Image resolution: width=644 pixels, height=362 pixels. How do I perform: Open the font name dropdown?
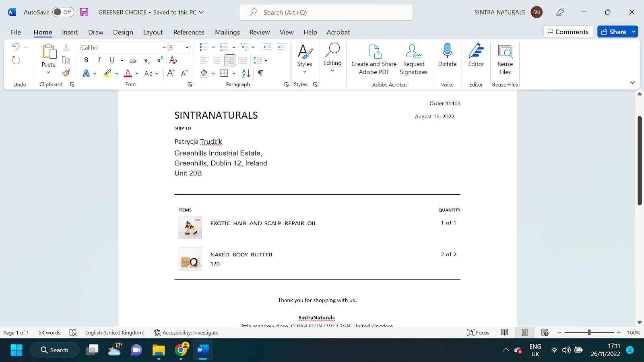(164, 47)
